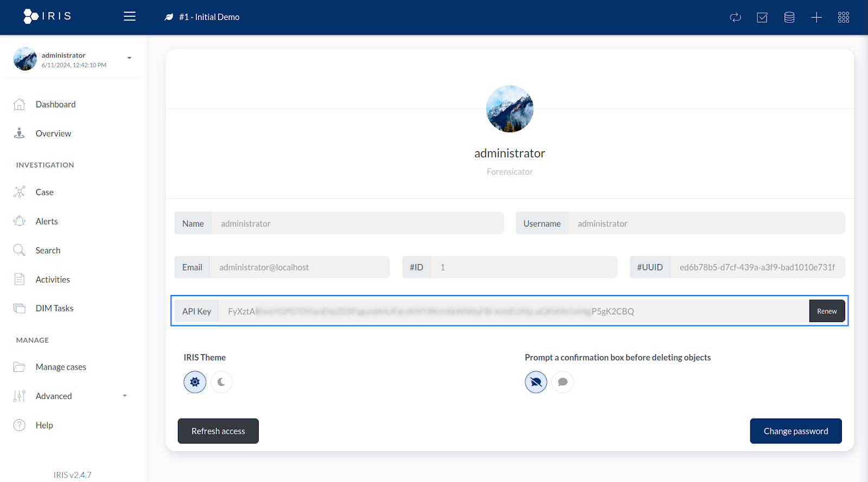Click the leaf icon beside case title

[169, 17]
